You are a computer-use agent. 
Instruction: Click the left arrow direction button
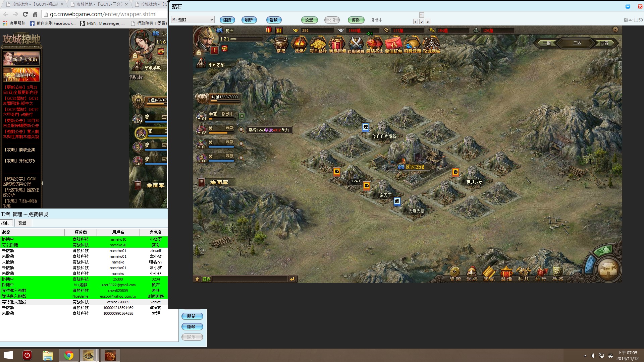coord(416,21)
